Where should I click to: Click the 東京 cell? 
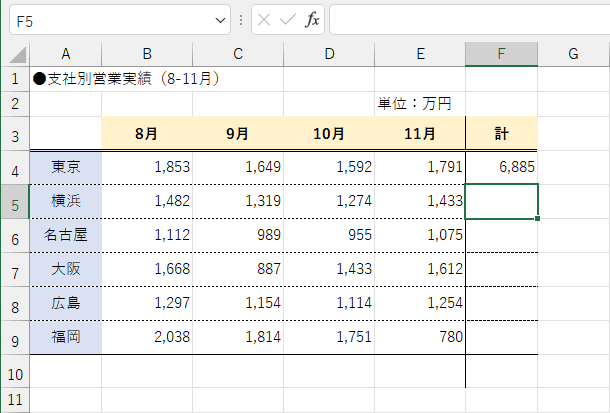[66, 168]
